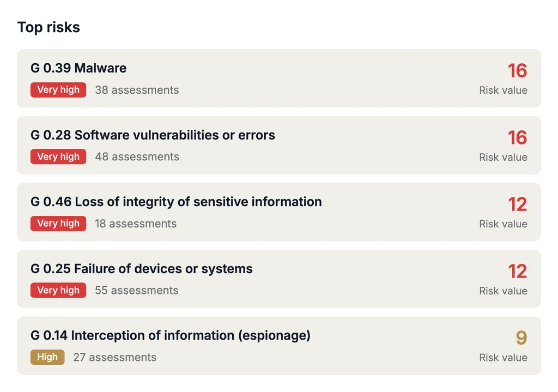Select the 38 assessments text
This screenshot has height=392, width=558.
click(x=137, y=90)
